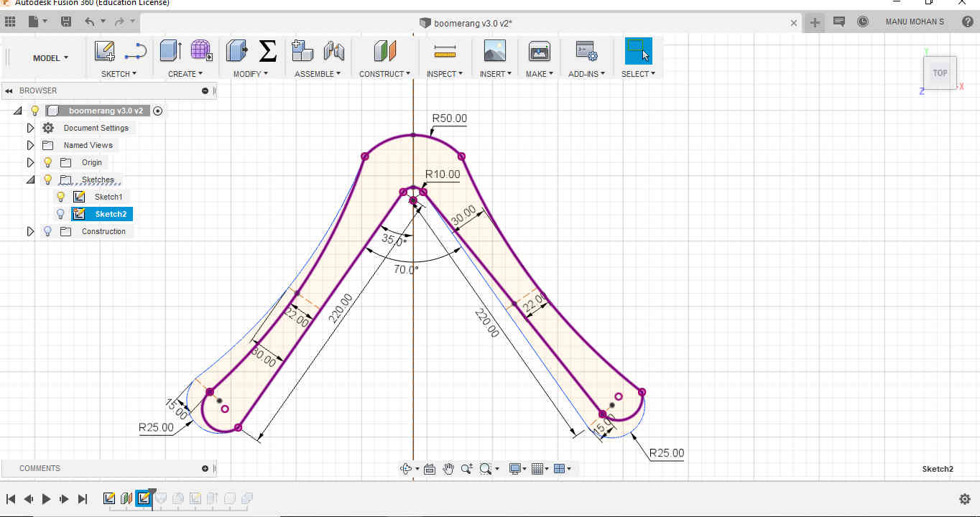Click the TOP face of the ViewCube
980x517 pixels.
[x=940, y=73]
